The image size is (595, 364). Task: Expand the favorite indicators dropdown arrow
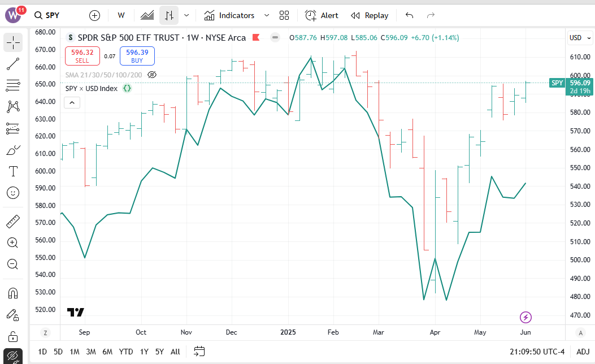click(266, 16)
